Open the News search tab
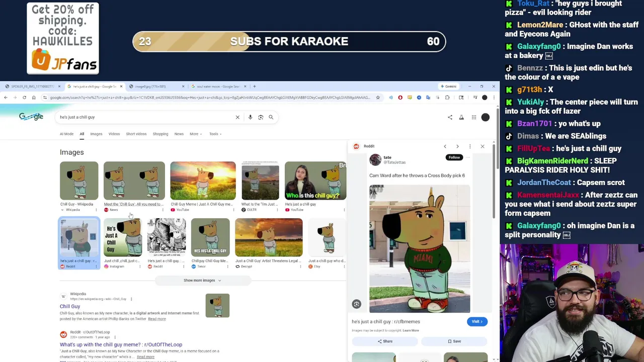The width and height of the screenshot is (644, 362). [179, 134]
